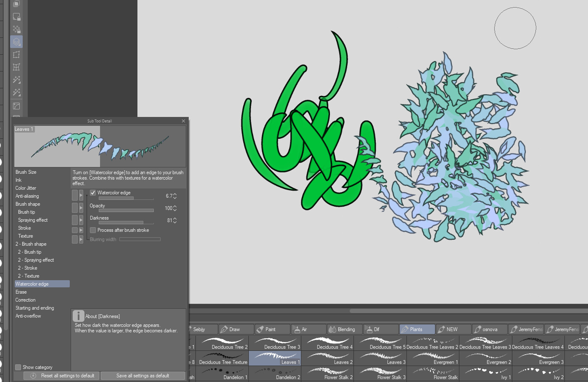This screenshot has height=382, width=588.
Task: Click the canvas horizontal scrollbar
Action: pos(469,311)
